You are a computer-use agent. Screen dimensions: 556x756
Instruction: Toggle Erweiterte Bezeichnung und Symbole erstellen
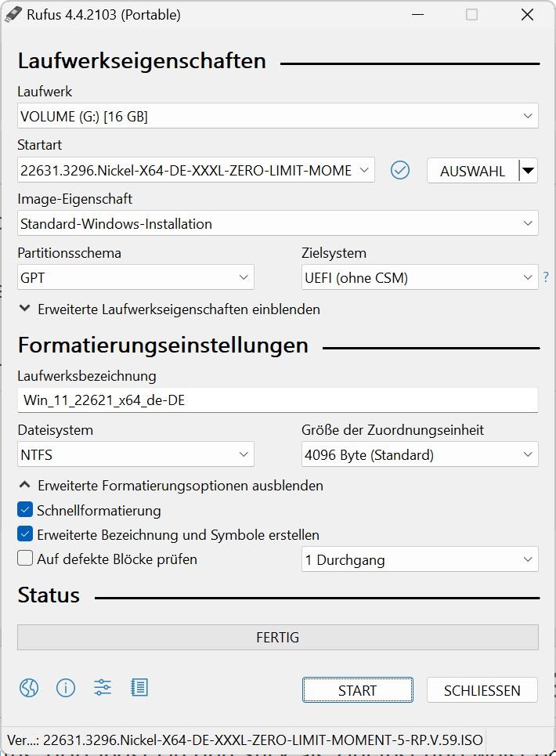pos(25,534)
